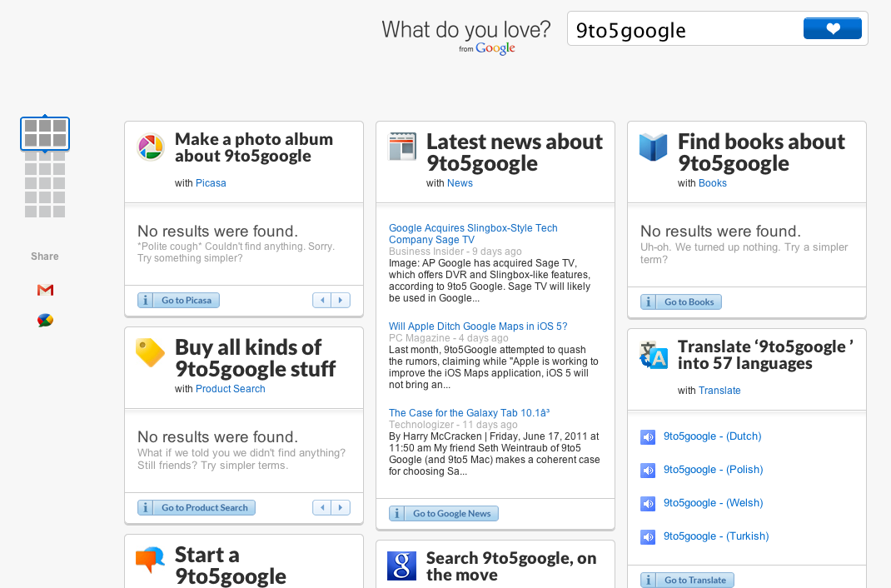Viewport: 891px width, 588px height.
Task: Click the heart search button
Action: tap(833, 29)
